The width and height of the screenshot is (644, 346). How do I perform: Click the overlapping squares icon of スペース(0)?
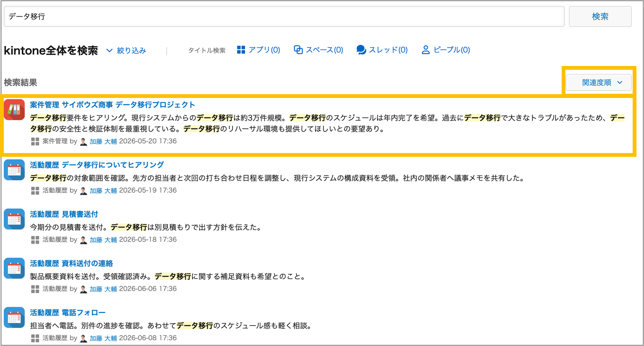[298, 50]
